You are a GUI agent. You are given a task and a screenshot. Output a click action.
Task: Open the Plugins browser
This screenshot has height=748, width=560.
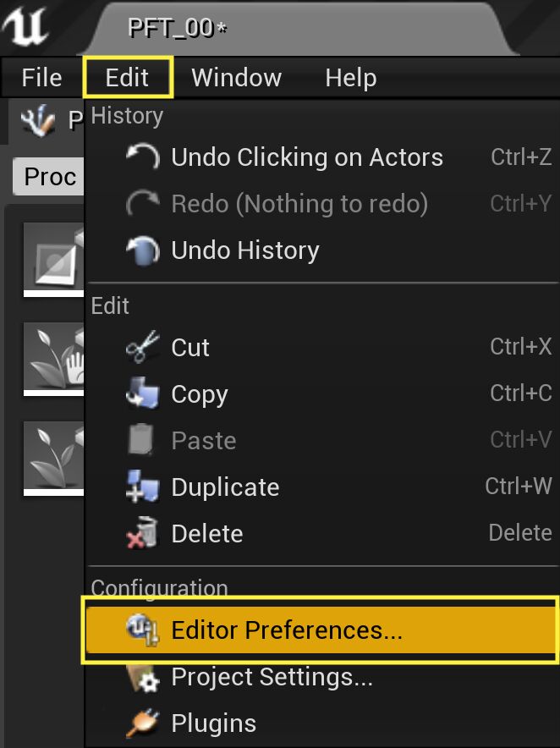tap(212, 723)
